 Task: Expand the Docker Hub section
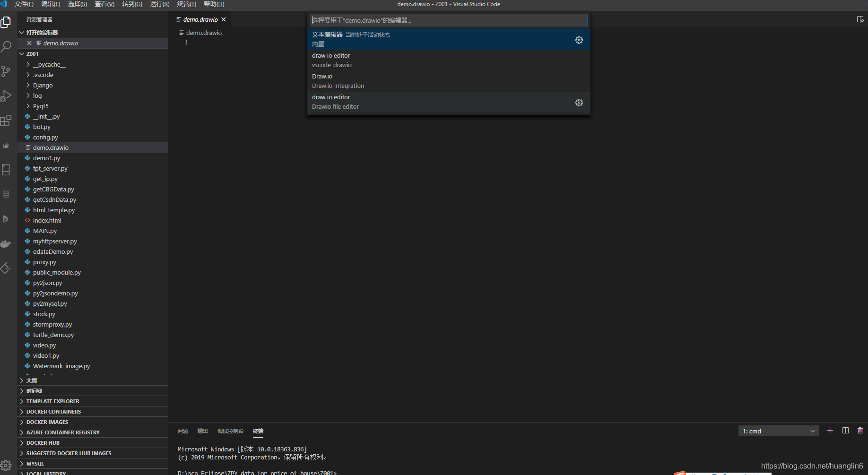tap(93, 443)
